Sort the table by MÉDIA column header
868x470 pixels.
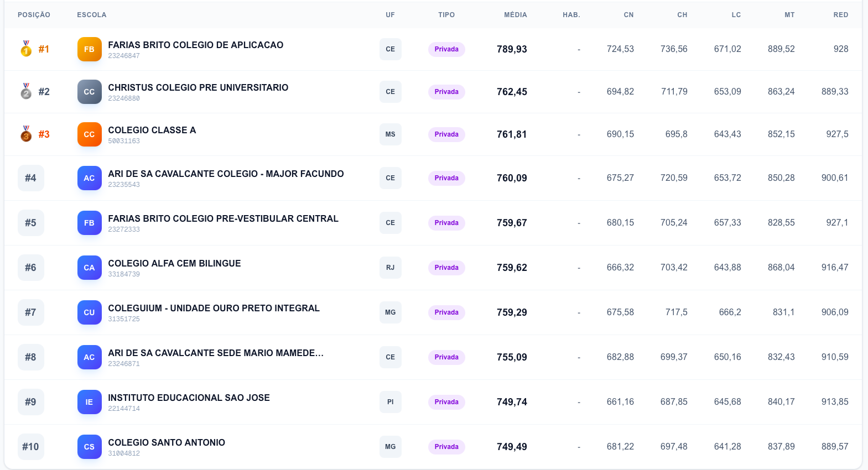click(x=515, y=15)
